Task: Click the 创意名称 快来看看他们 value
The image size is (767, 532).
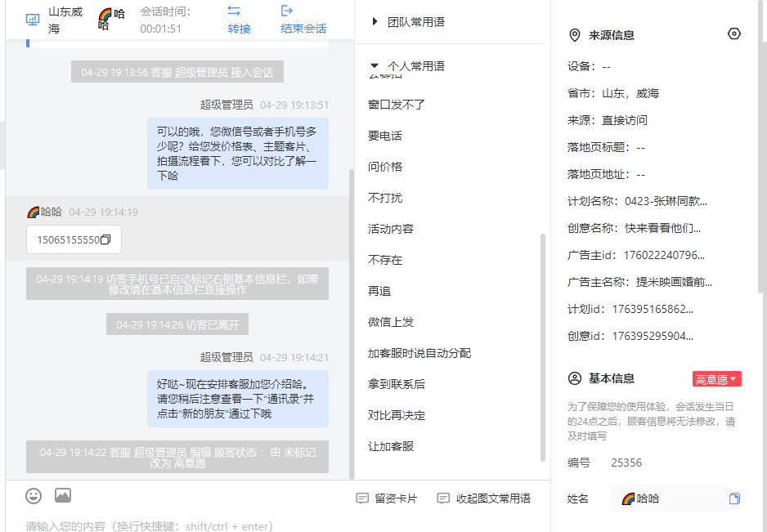Action: click(x=662, y=228)
